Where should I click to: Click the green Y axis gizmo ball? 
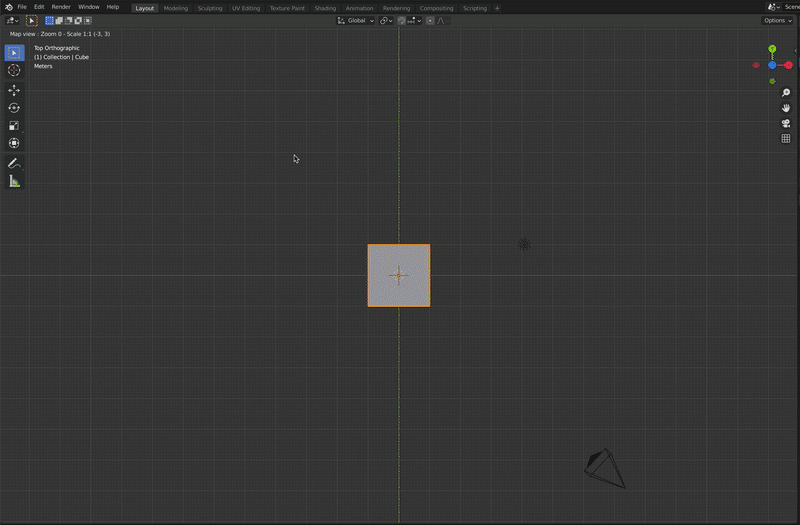pyautogui.click(x=772, y=49)
